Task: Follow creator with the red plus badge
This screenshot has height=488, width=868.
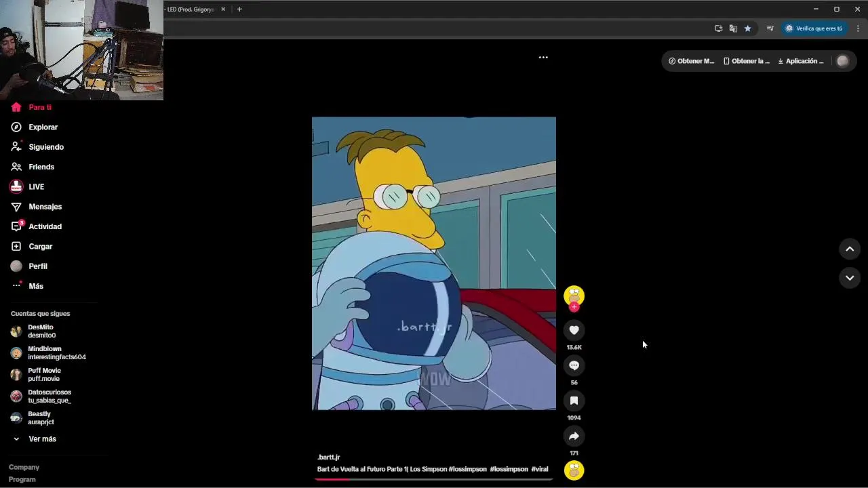Action: 574,307
